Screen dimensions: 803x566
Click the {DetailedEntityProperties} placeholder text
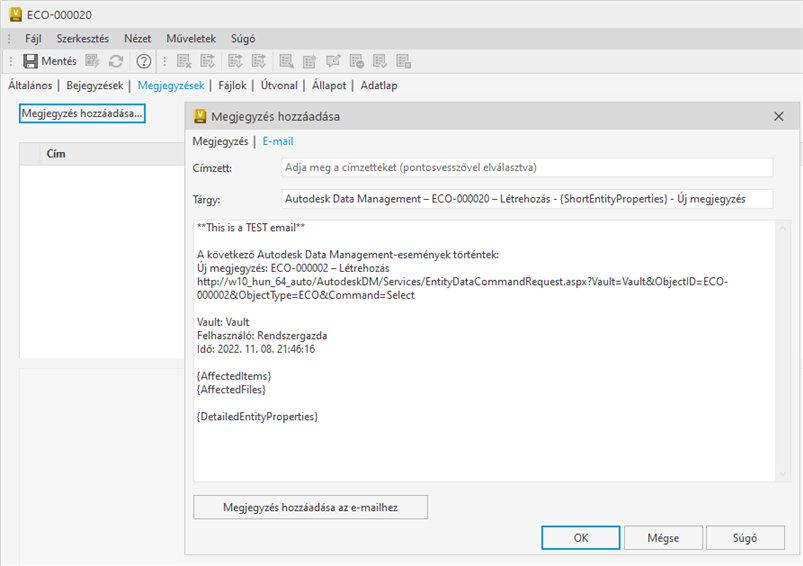click(258, 416)
